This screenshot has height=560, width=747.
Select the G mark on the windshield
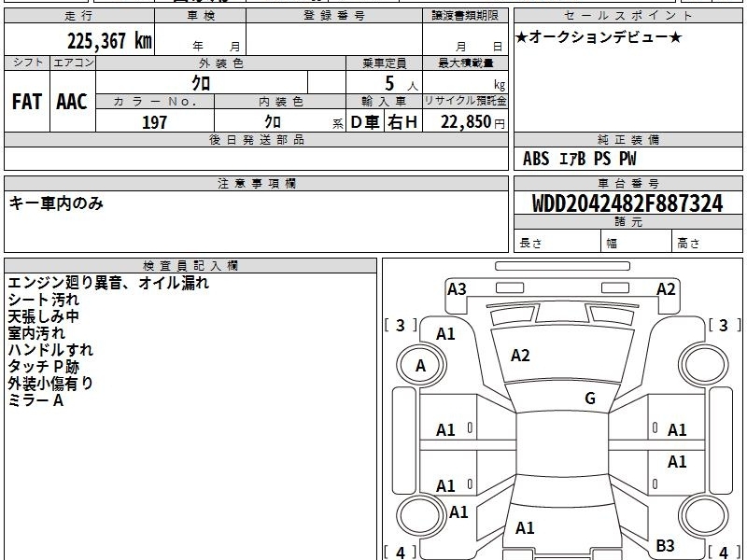tap(590, 398)
